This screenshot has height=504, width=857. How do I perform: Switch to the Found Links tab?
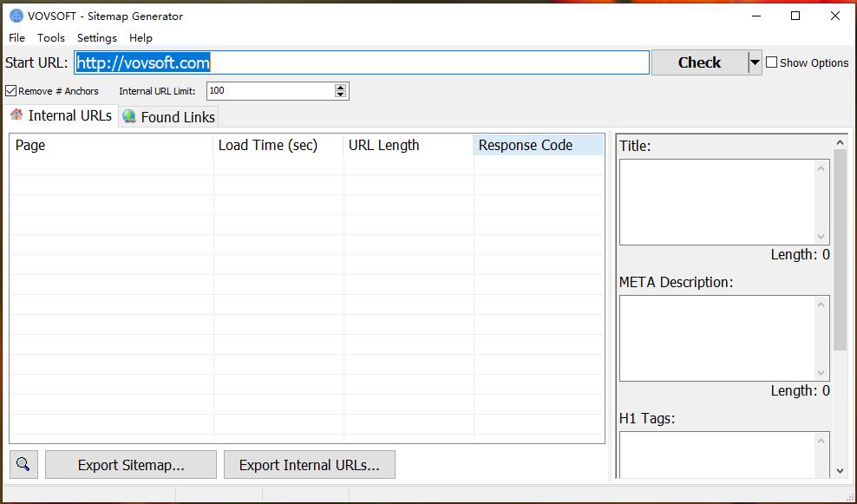point(169,117)
